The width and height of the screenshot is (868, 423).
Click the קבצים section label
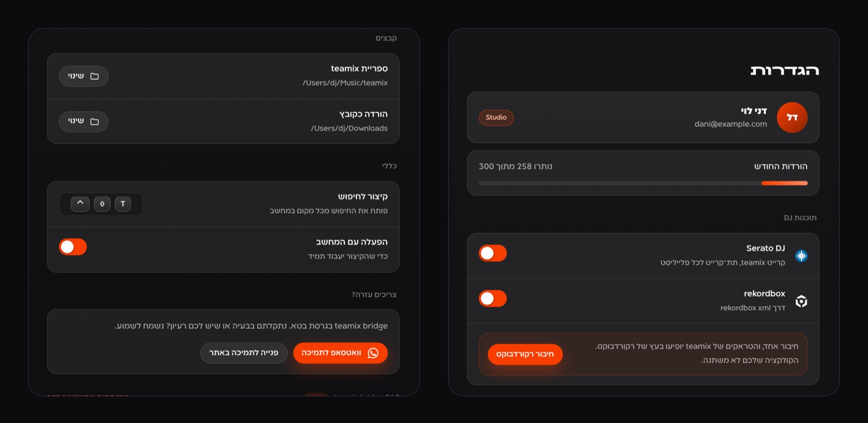click(x=386, y=38)
